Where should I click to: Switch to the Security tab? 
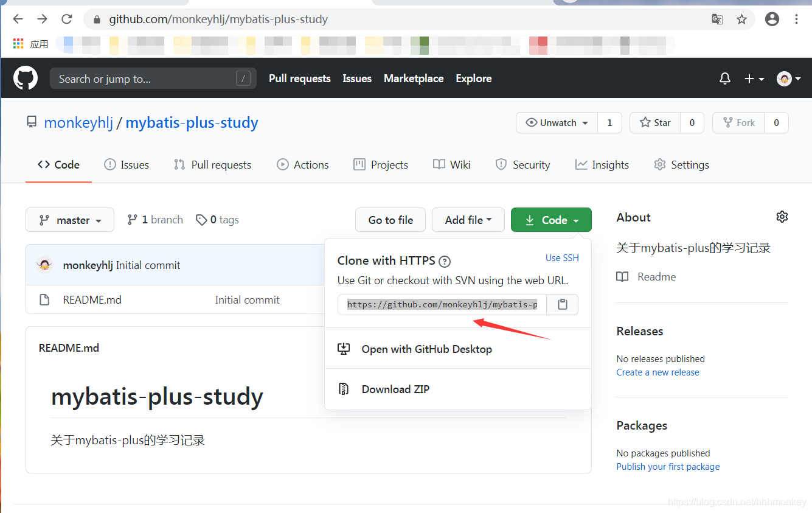point(523,165)
